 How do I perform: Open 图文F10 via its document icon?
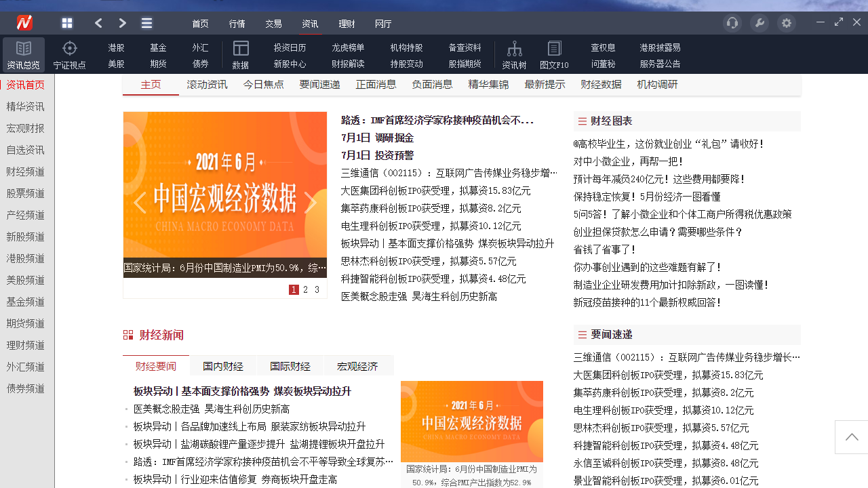[x=555, y=48]
